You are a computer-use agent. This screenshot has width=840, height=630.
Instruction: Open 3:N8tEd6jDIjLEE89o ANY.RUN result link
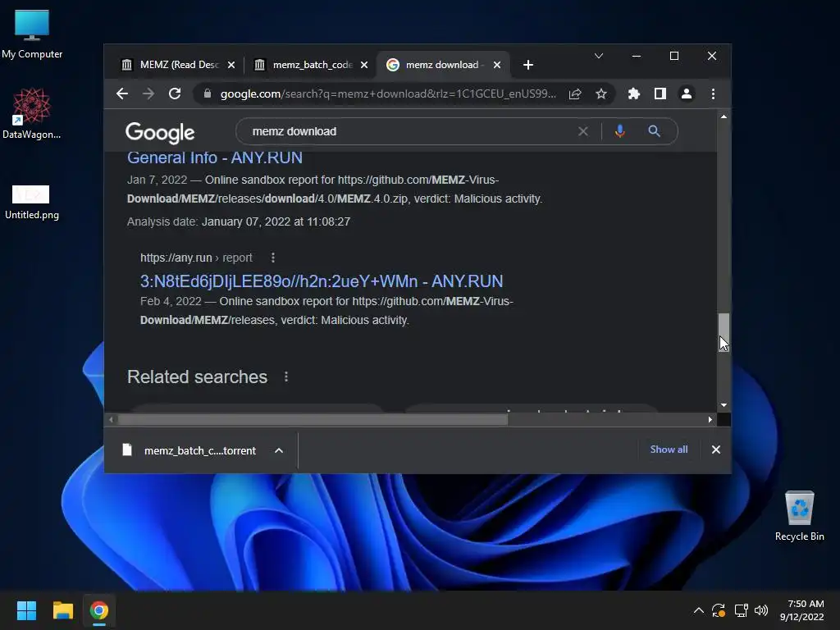coord(322,281)
